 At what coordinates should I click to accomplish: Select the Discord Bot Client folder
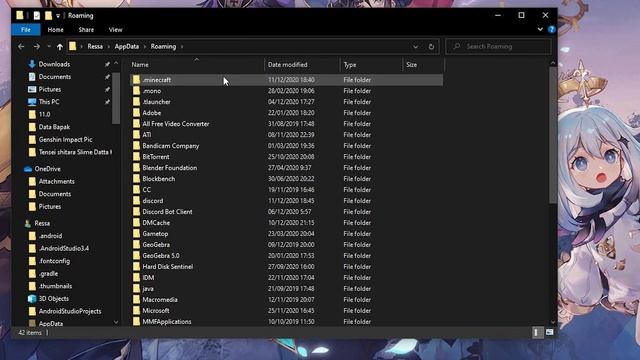pyautogui.click(x=286, y=212)
